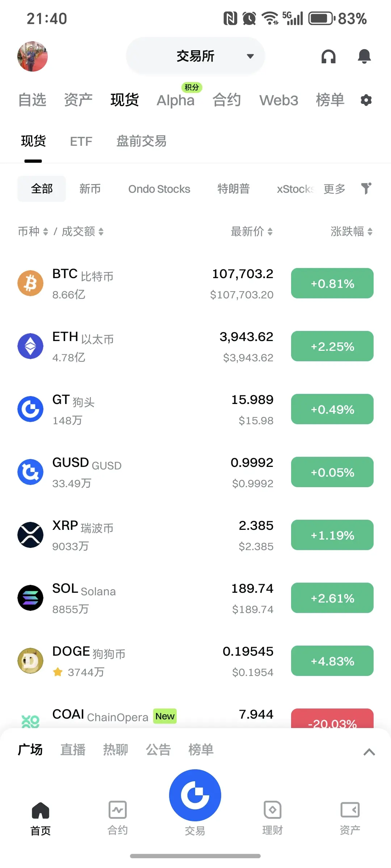Open customer support headset icon
This screenshot has height=868, width=391.
(328, 56)
